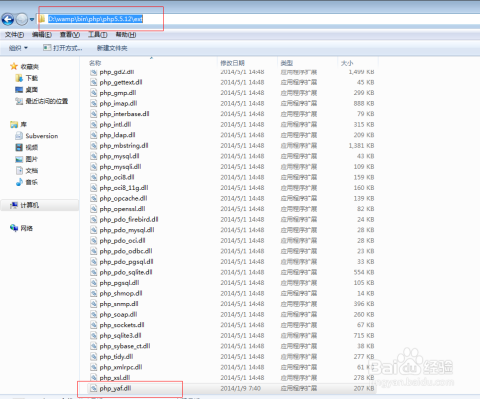Sort by 修改日期 column header
This screenshot has width=480, height=399.
(232, 63)
